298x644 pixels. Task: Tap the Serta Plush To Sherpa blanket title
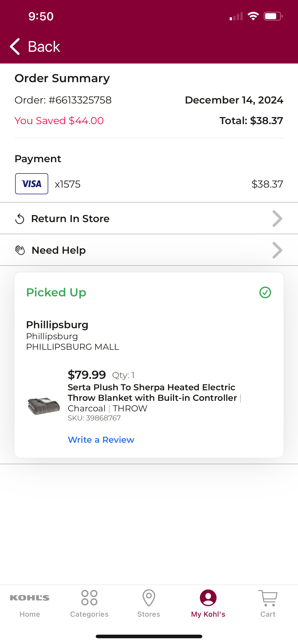coord(152,392)
